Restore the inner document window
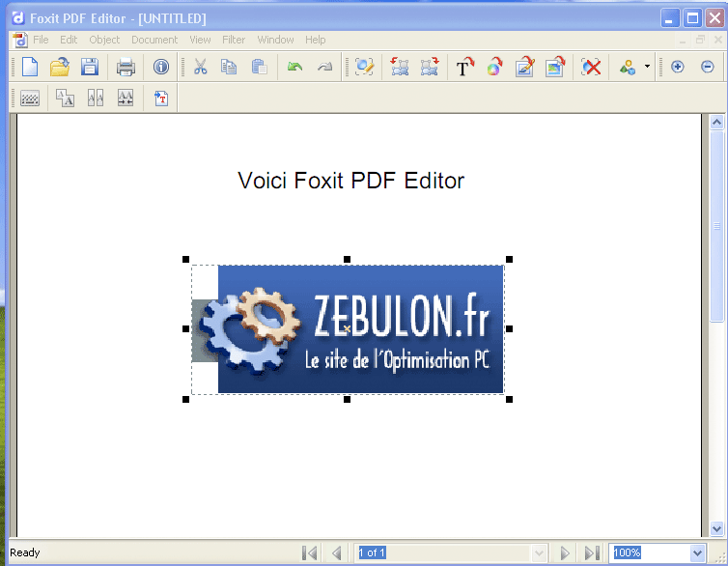The image size is (728, 566). pos(700,40)
